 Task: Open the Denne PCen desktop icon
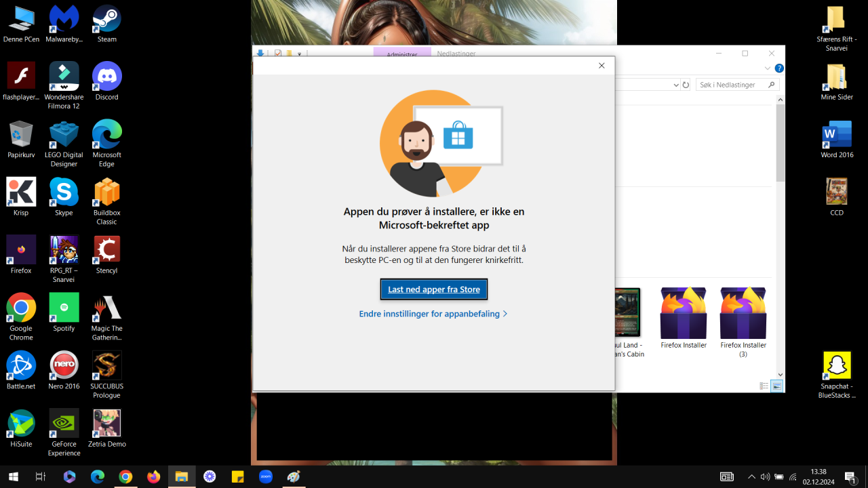(x=21, y=25)
